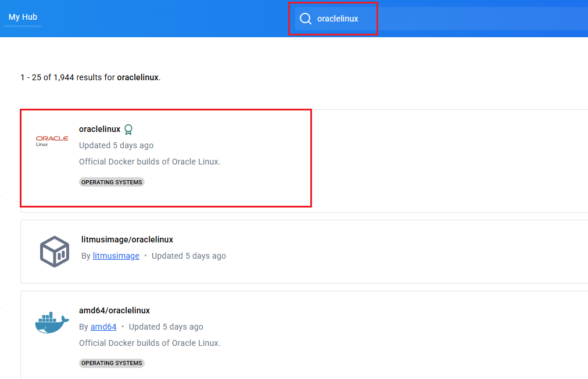
Task: Open the amd64/oraclelinux repository
Action: [x=114, y=310]
